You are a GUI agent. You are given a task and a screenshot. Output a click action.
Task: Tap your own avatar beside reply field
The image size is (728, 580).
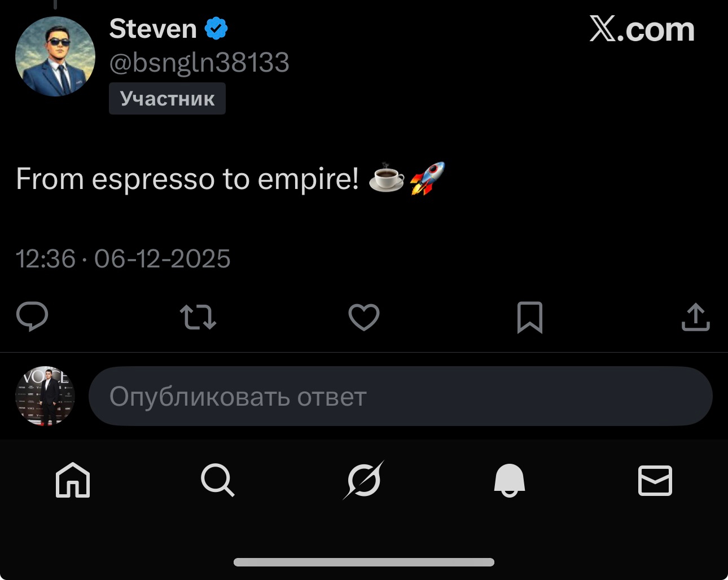click(x=45, y=396)
